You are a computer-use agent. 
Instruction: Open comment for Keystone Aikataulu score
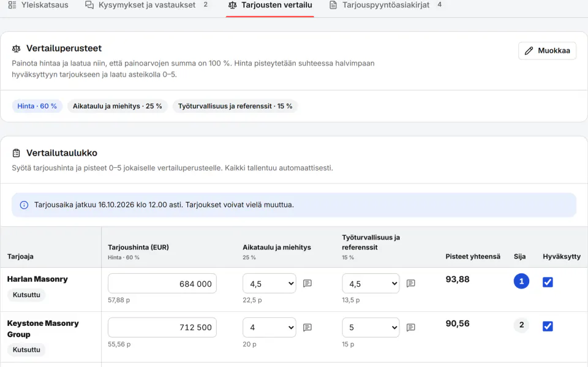coord(307,328)
